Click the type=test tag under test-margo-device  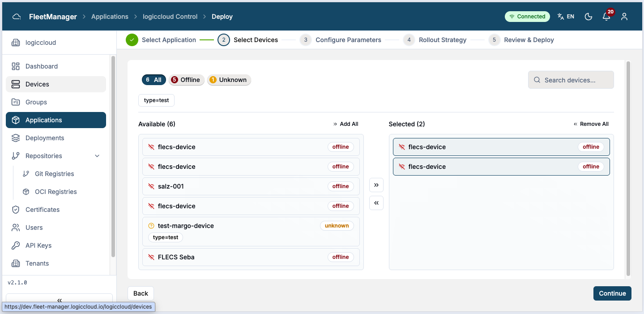(x=166, y=237)
